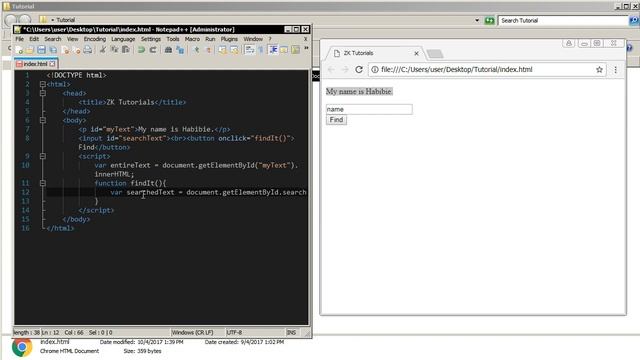Click the Zoom Out toolbar icon

click(x=208, y=50)
